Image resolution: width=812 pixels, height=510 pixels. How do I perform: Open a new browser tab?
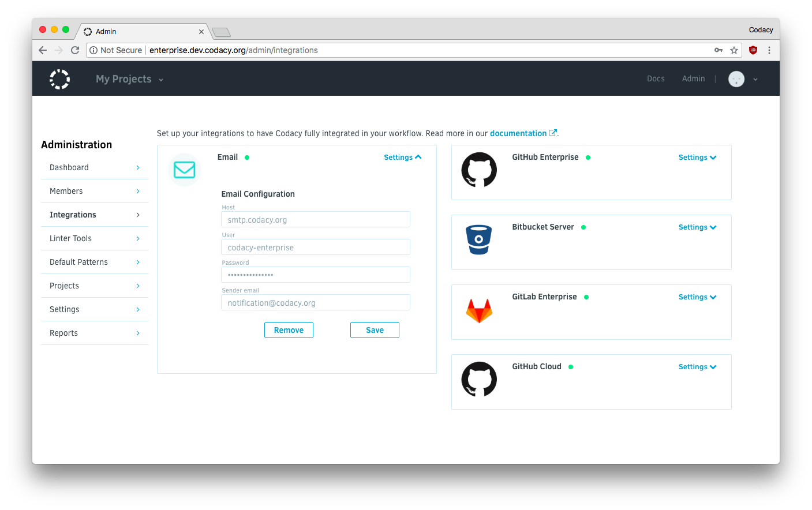pyautogui.click(x=221, y=32)
